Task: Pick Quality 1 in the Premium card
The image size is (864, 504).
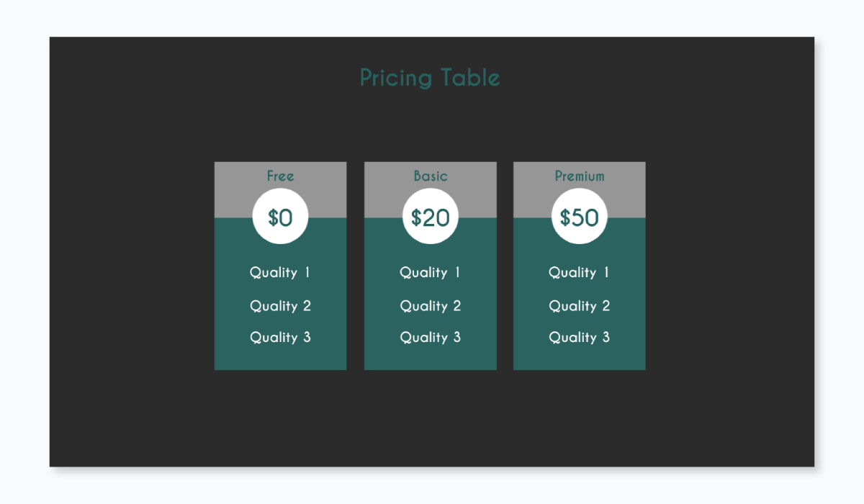Action: [580, 272]
